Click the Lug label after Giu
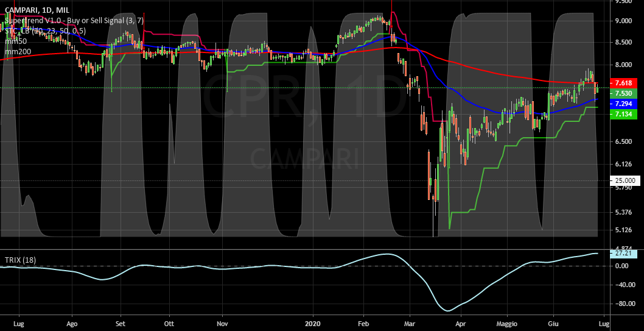 click(603, 323)
